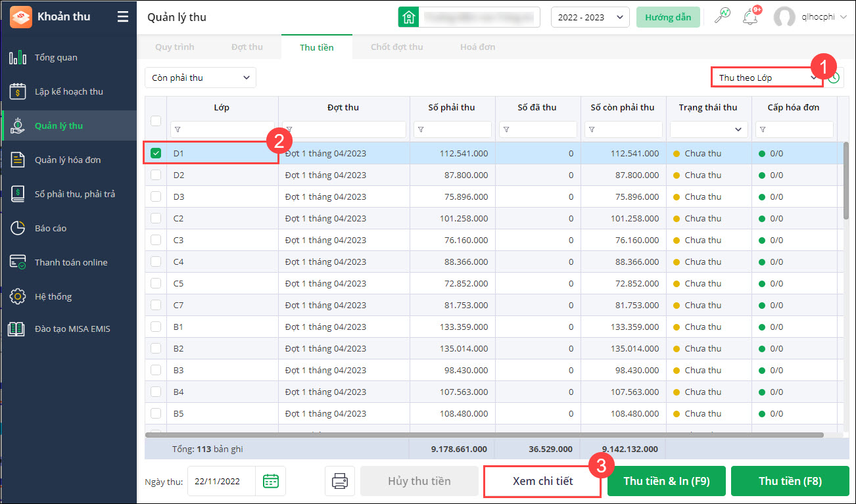Switch to the Thu tiền tab
Screen dimensions: 856x504
coord(317,47)
